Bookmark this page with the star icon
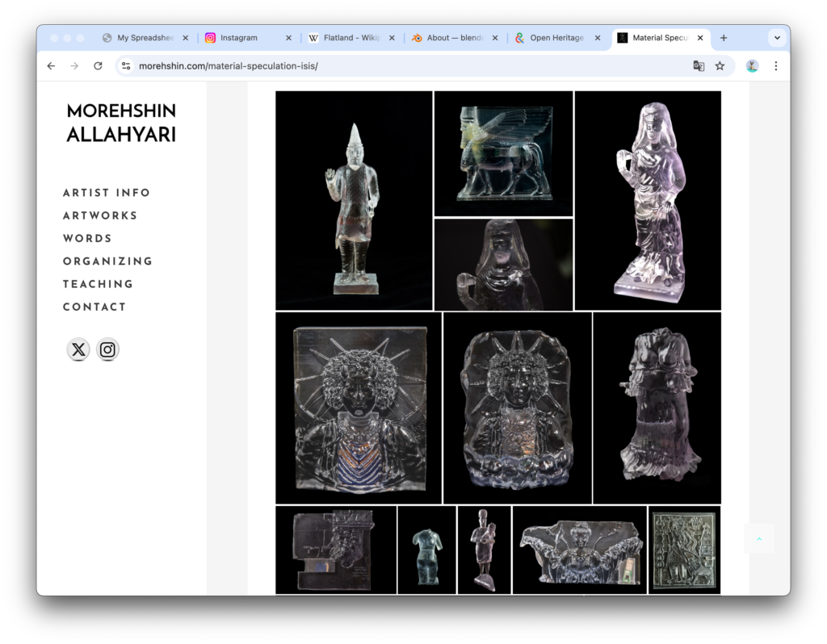Screen dimensions: 827x644 (720, 66)
